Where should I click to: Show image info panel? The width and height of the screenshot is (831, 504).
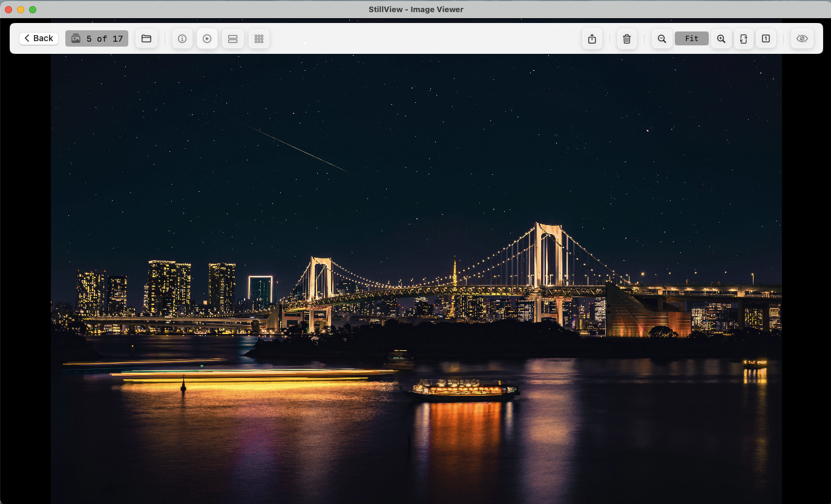coord(182,39)
